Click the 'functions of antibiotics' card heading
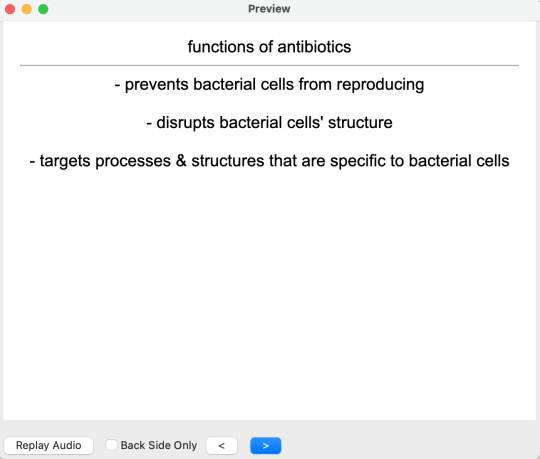Viewport: 540px width, 459px height. click(269, 47)
